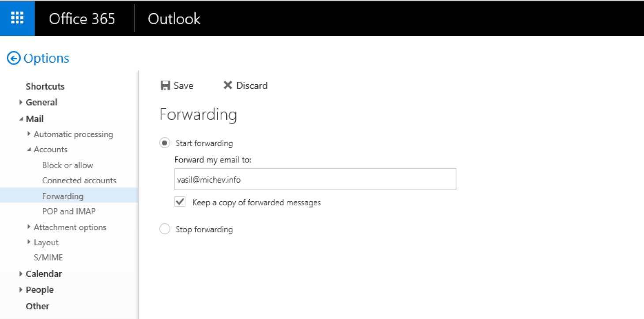Expand the Layout section arrow

(x=29, y=242)
